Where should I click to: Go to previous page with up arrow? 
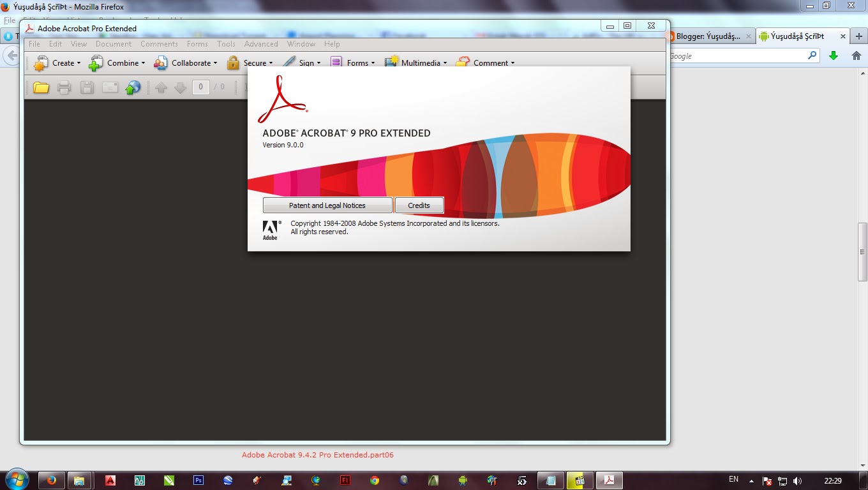[x=161, y=87]
